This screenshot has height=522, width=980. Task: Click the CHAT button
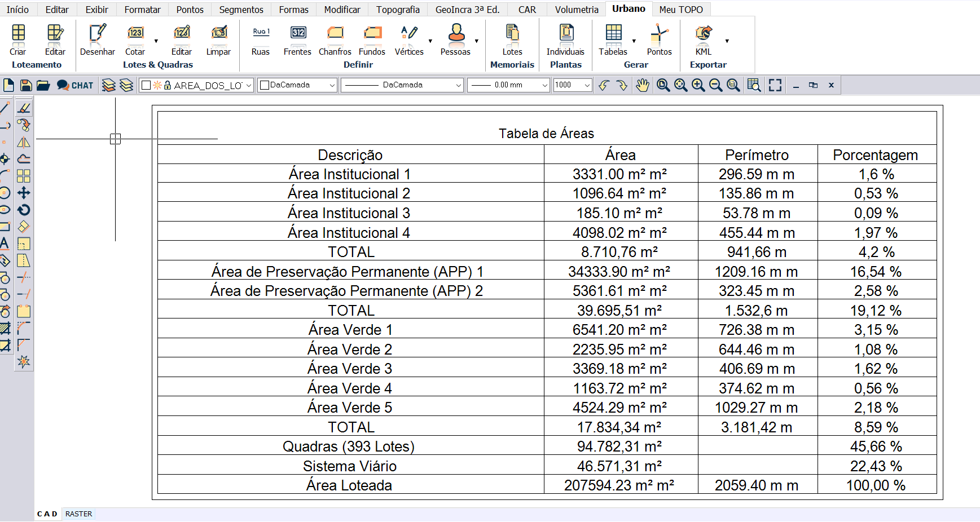pos(76,85)
